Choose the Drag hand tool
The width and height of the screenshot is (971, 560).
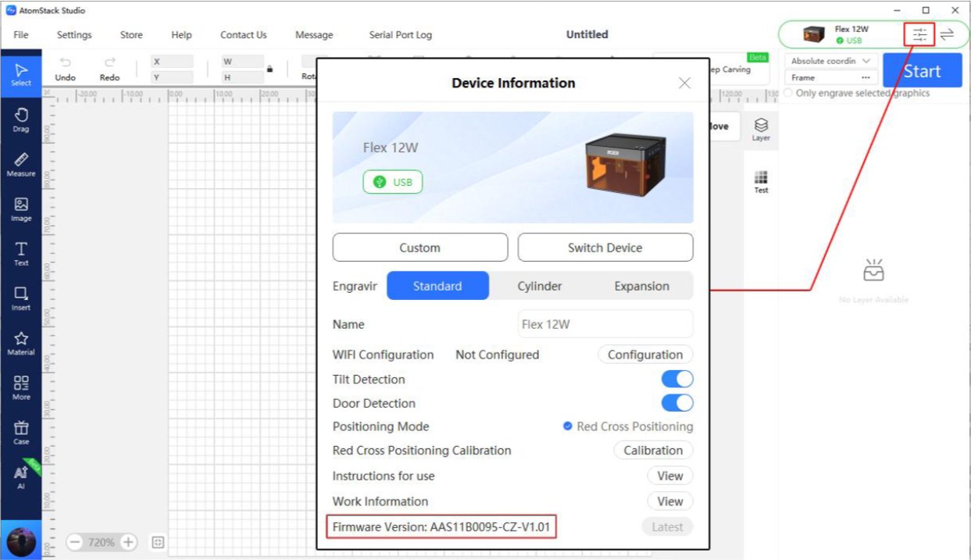(x=21, y=119)
